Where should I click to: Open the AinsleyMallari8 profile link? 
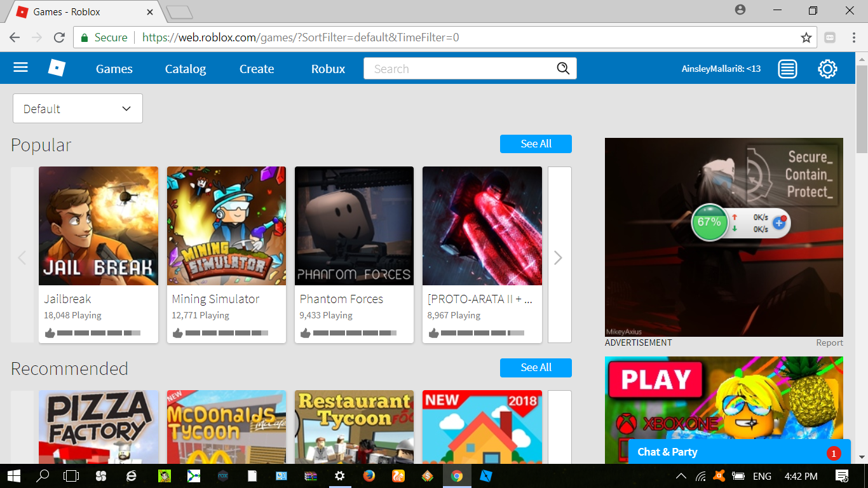coord(721,69)
